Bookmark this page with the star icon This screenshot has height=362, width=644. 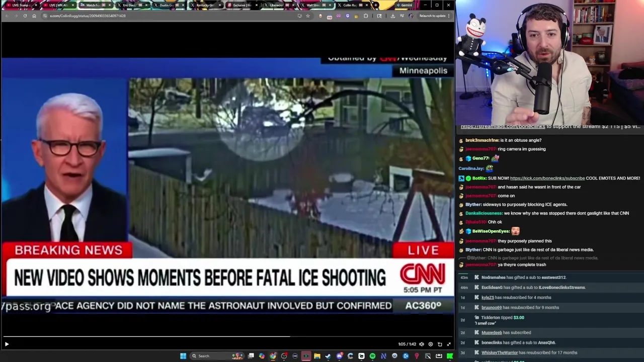coord(308,16)
